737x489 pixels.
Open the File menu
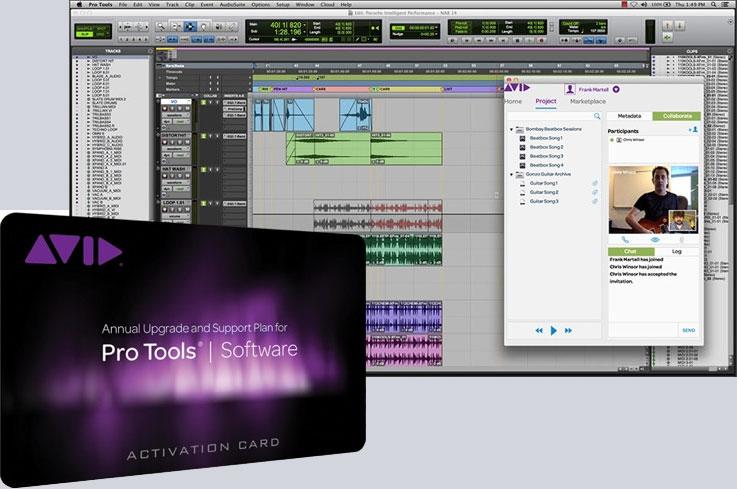[123, 4]
